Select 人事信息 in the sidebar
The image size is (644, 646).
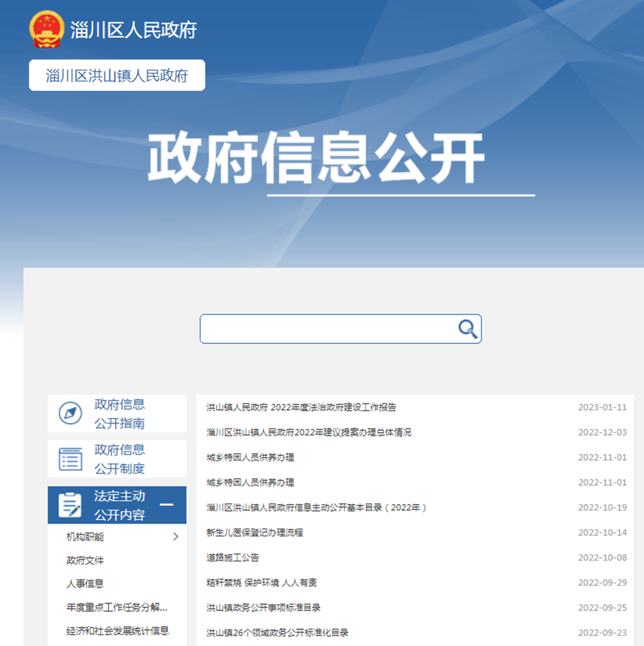click(85, 584)
